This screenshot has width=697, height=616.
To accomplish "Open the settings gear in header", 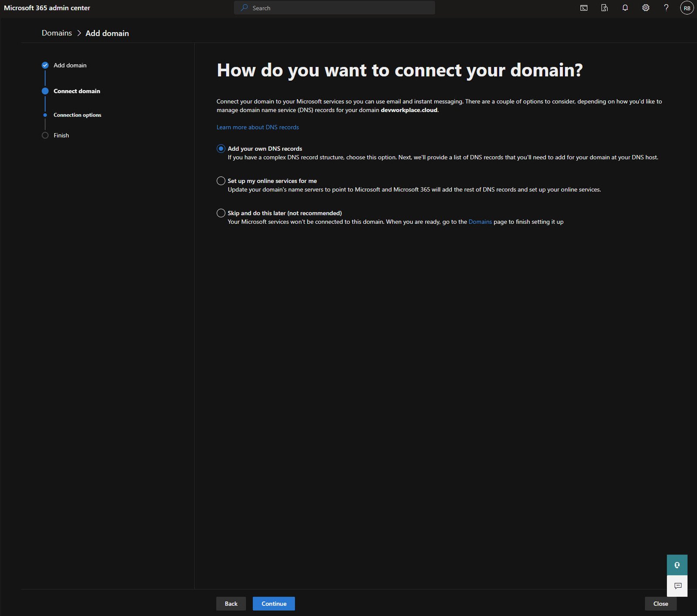I will [x=646, y=8].
